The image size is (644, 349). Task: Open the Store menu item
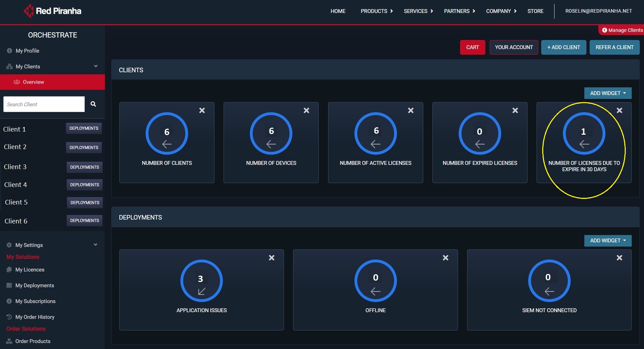pyautogui.click(x=535, y=11)
